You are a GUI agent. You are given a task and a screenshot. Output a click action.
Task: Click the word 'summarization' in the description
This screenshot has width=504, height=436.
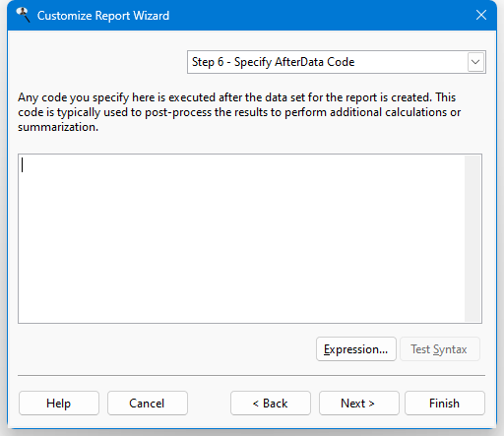[57, 127]
